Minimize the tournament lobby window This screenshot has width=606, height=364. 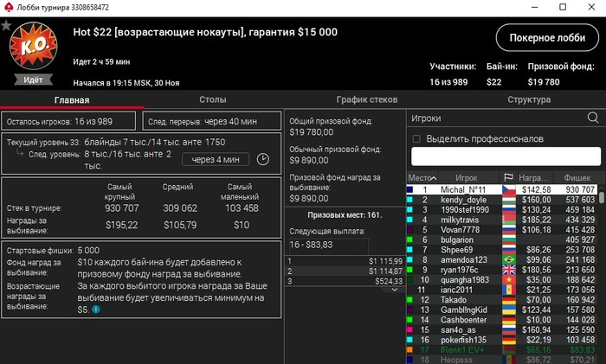click(x=535, y=7)
